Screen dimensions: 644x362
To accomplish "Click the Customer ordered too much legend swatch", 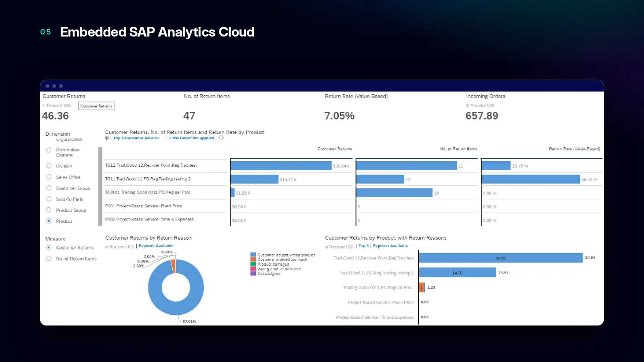I will coord(253,260).
